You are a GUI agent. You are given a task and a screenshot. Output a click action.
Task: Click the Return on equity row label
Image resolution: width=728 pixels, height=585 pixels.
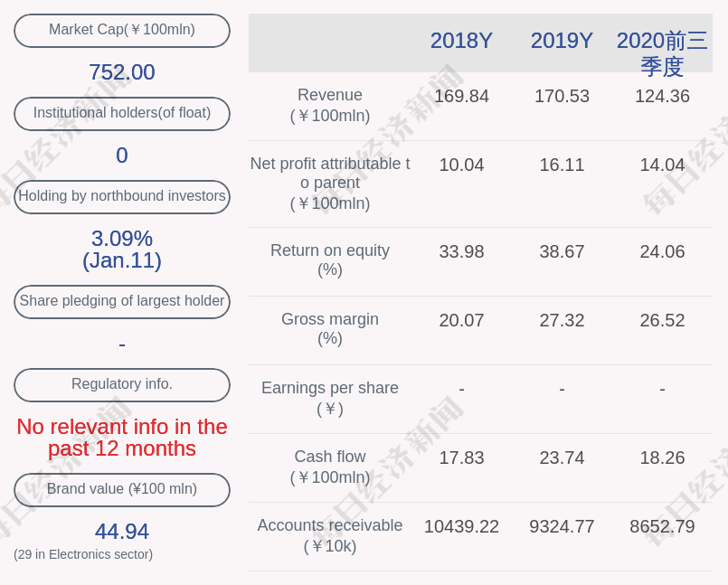330,260
